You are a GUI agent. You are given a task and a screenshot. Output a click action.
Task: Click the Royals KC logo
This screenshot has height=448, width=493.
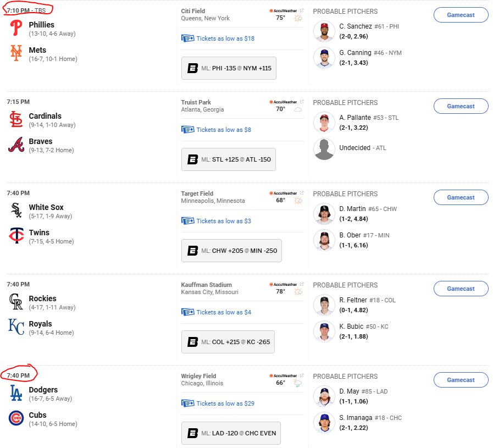point(16,327)
